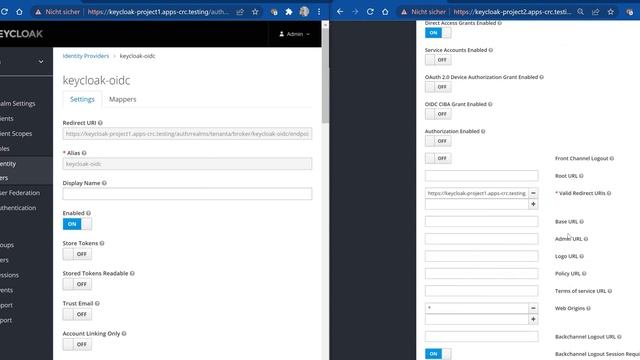Image resolution: width=640 pixels, height=360 pixels.
Task: Go back in the right browser
Action: pyautogui.click(x=340, y=12)
